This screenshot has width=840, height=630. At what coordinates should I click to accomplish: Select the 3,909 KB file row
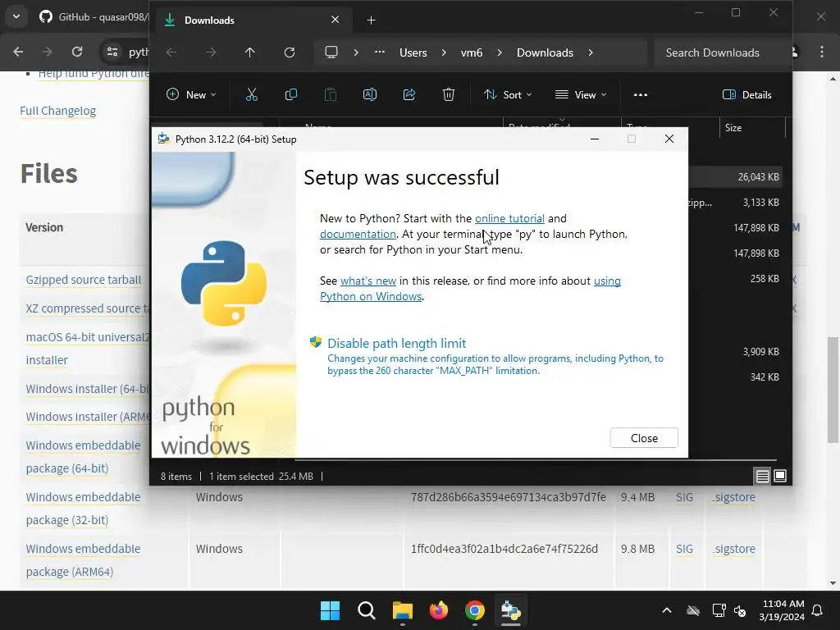(735, 351)
